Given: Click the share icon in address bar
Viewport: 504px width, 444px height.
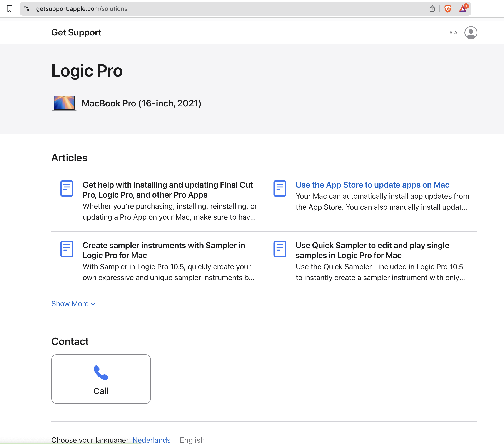Looking at the screenshot, I should point(432,9).
